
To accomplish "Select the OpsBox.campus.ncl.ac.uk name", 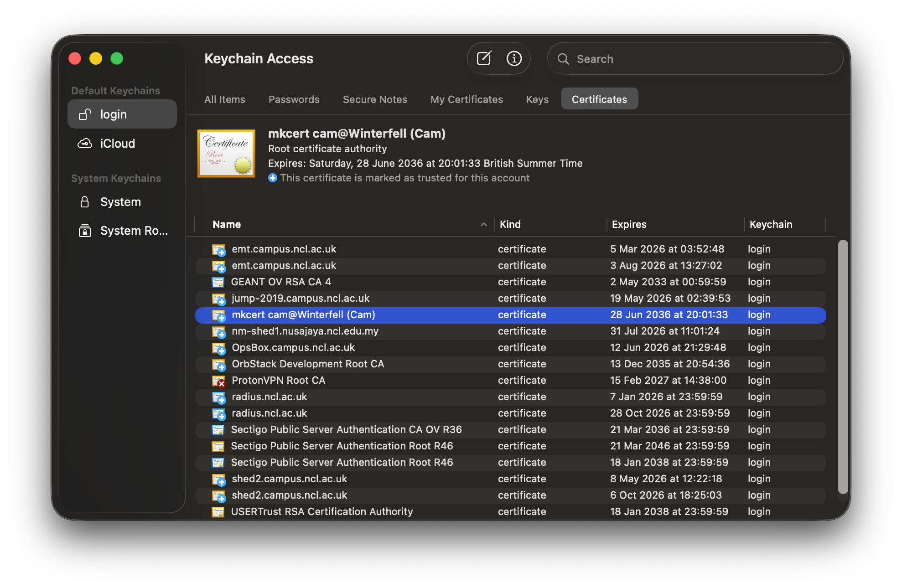I will (293, 348).
